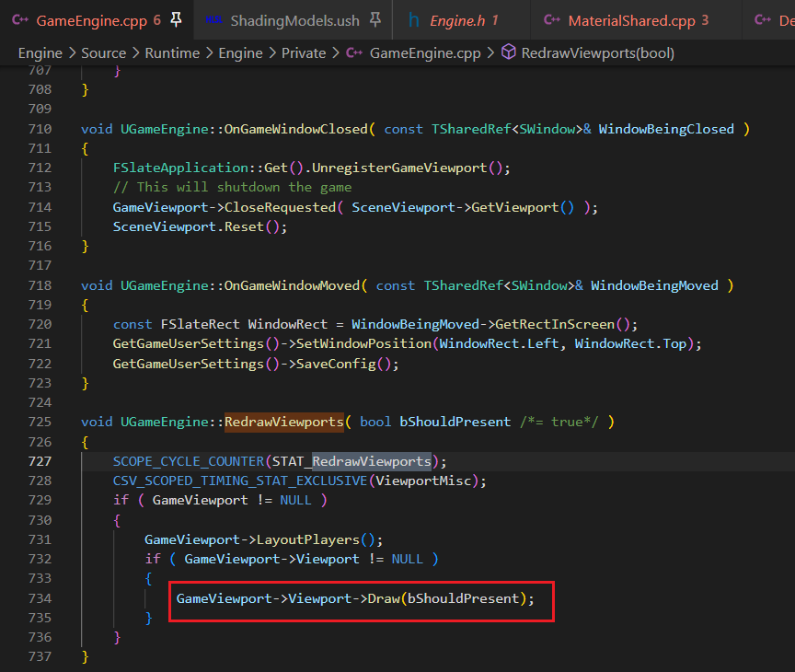Viewport: 795px width, 672px height.
Task: Open the MaterialShared.cpp tab
Action: coord(631,19)
